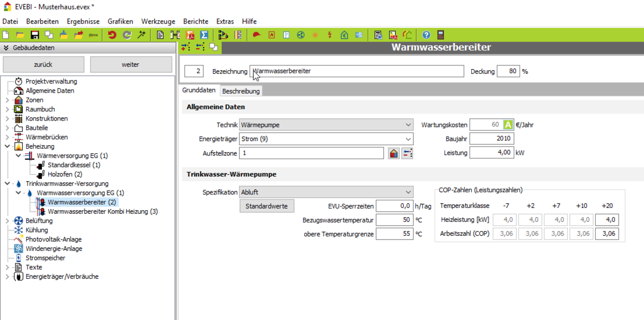
Task: Collapse the Beheizung tree node
Action: pos(7,146)
